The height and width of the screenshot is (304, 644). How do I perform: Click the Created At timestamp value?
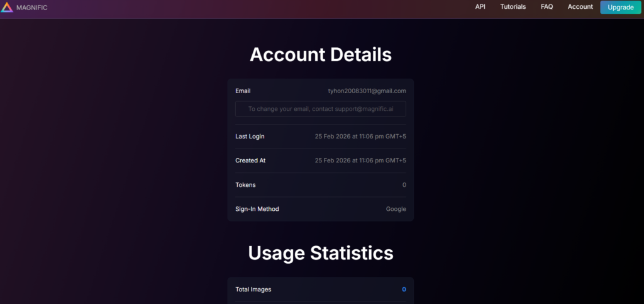click(360, 160)
